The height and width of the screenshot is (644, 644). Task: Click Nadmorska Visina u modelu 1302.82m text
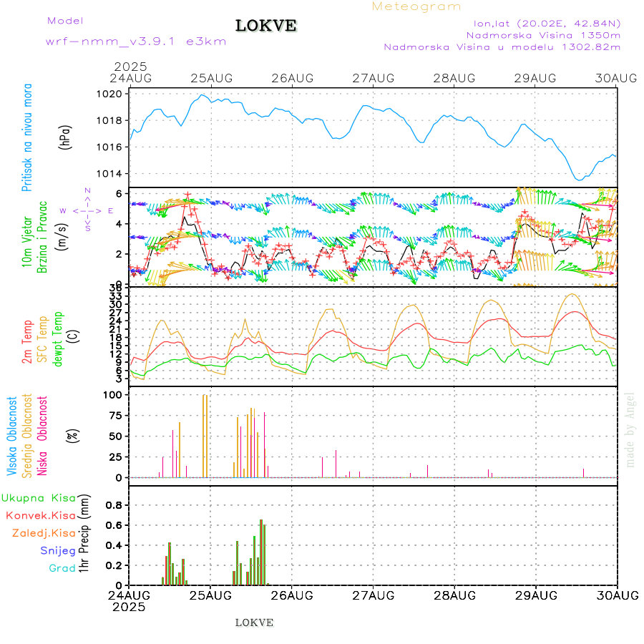(502, 47)
